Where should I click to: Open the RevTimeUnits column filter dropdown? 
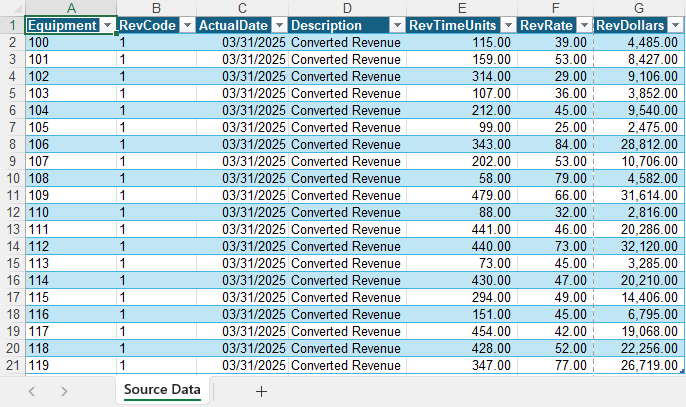coord(508,25)
